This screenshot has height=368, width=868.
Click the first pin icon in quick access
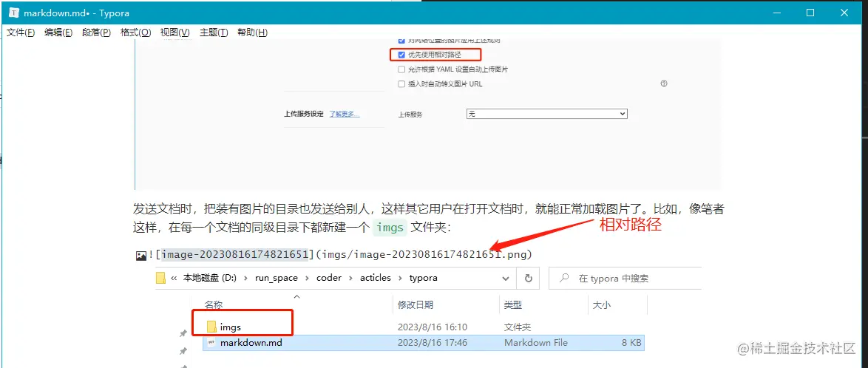click(x=183, y=333)
